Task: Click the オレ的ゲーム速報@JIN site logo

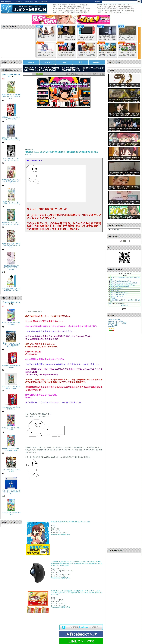Action: point(24,9)
